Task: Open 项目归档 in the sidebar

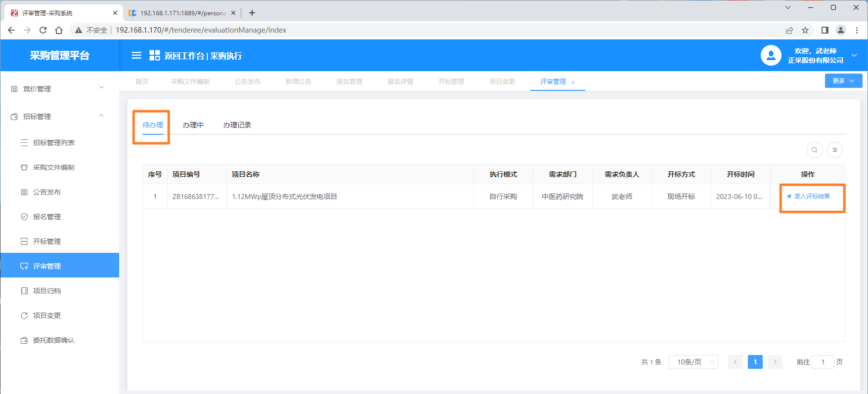Action: 47,291
